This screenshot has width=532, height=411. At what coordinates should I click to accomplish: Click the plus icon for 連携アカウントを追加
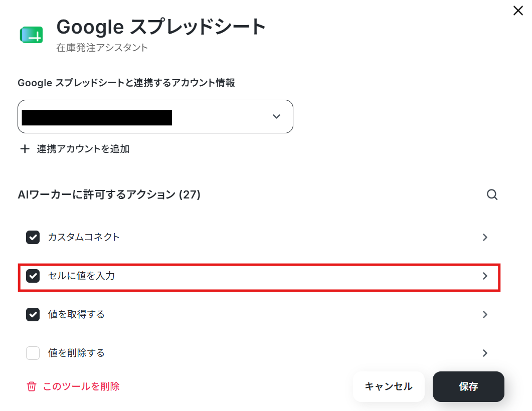tap(25, 149)
